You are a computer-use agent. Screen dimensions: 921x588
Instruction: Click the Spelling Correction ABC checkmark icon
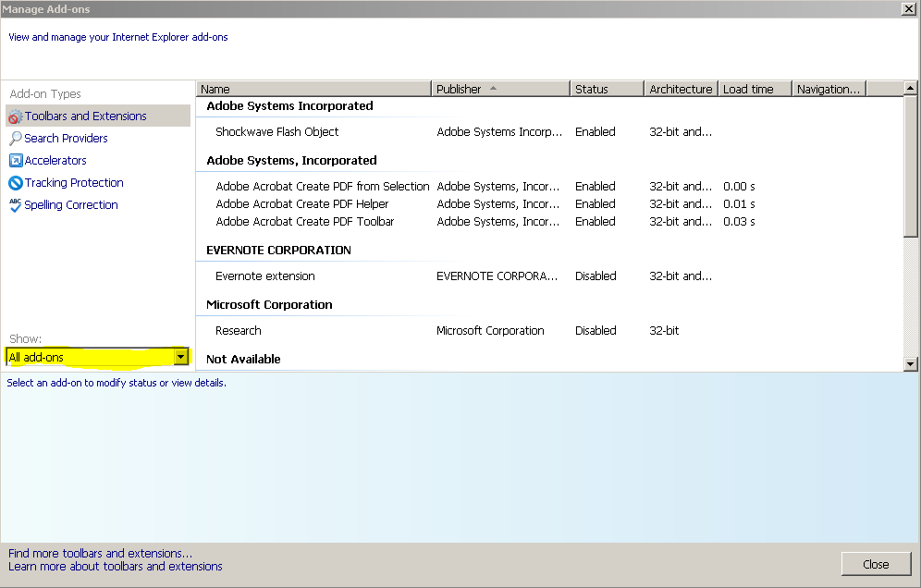coord(16,205)
